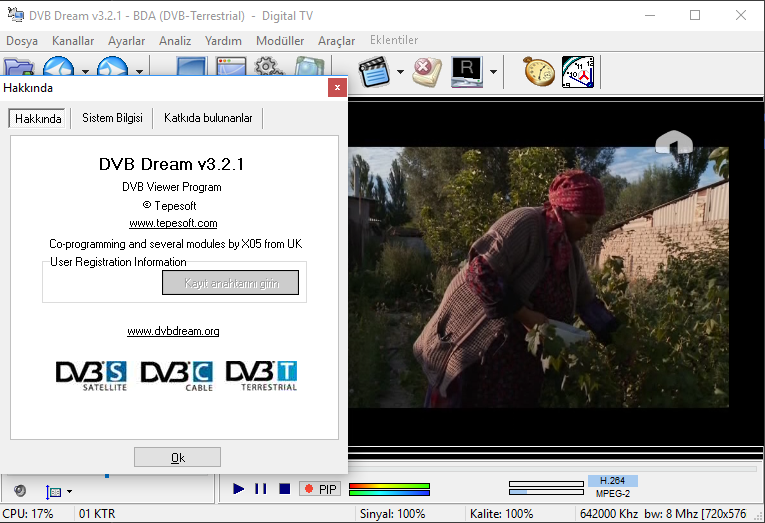
Task: Click the previous channel blue arrow icon
Action: (x=59, y=66)
